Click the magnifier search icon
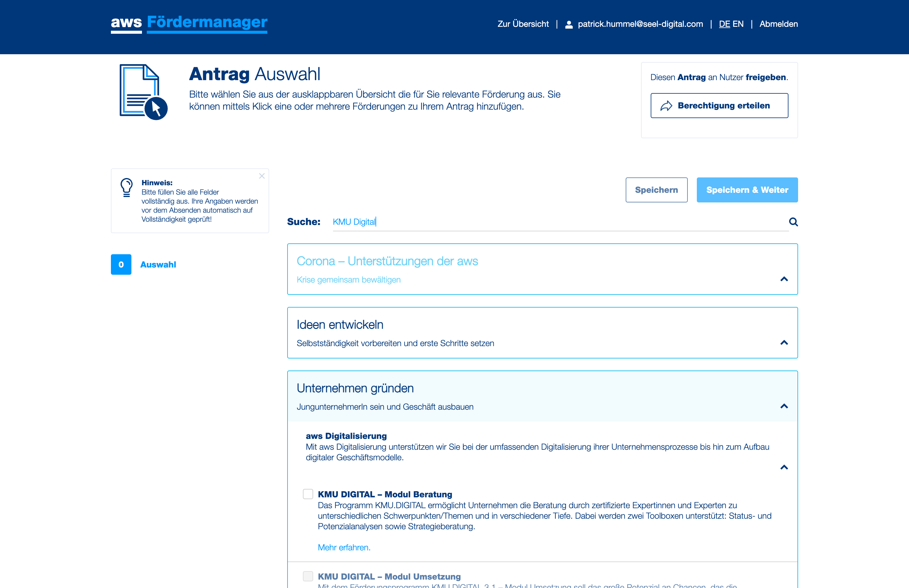Viewport: 909px width, 588px height. point(793,222)
